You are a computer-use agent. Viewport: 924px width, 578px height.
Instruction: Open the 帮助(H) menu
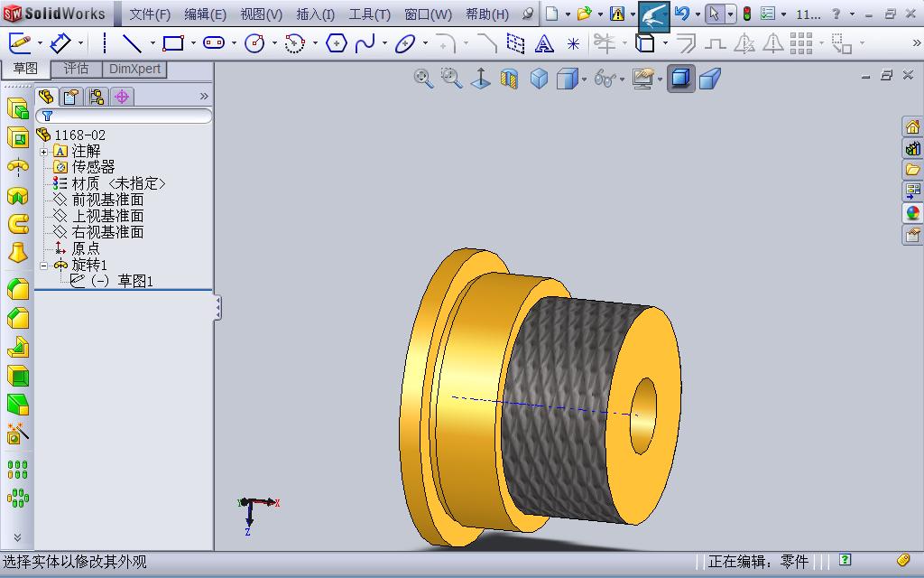coord(487,14)
